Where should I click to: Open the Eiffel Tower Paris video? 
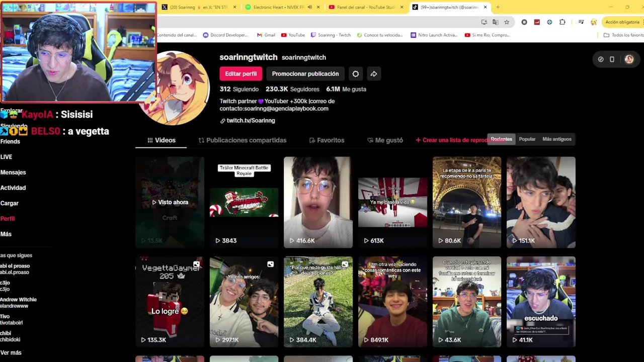[x=467, y=202]
